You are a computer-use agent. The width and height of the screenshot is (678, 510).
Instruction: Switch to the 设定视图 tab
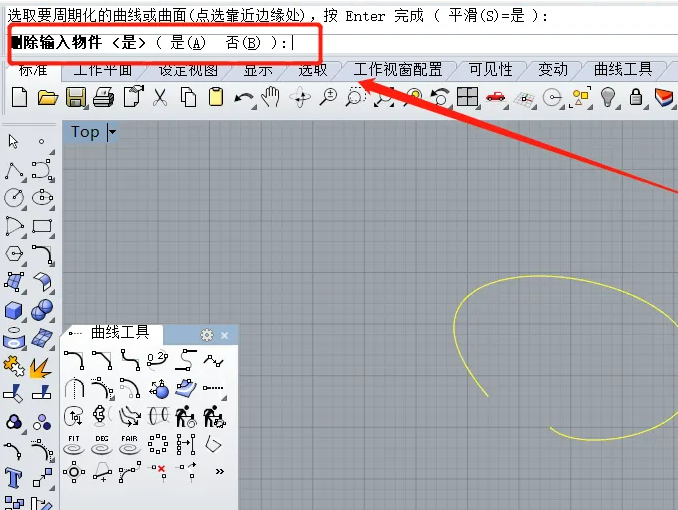pos(188,70)
